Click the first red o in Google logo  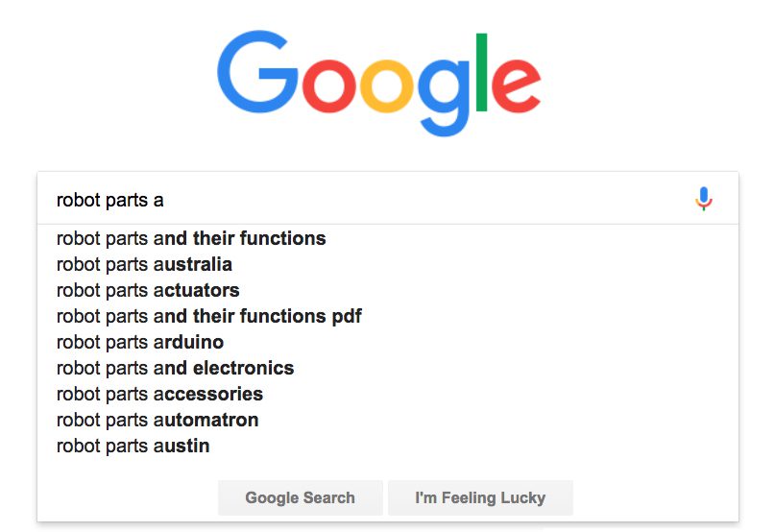(x=328, y=86)
